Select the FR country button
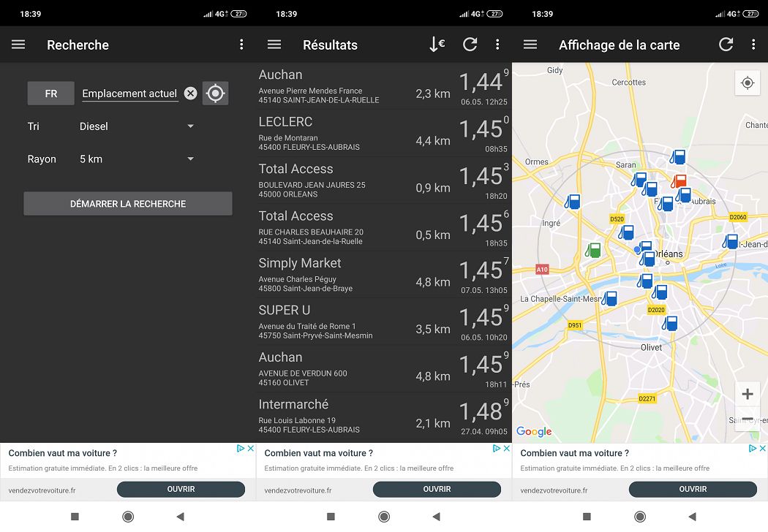This screenshot has height=532, width=768. [x=51, y=94]
